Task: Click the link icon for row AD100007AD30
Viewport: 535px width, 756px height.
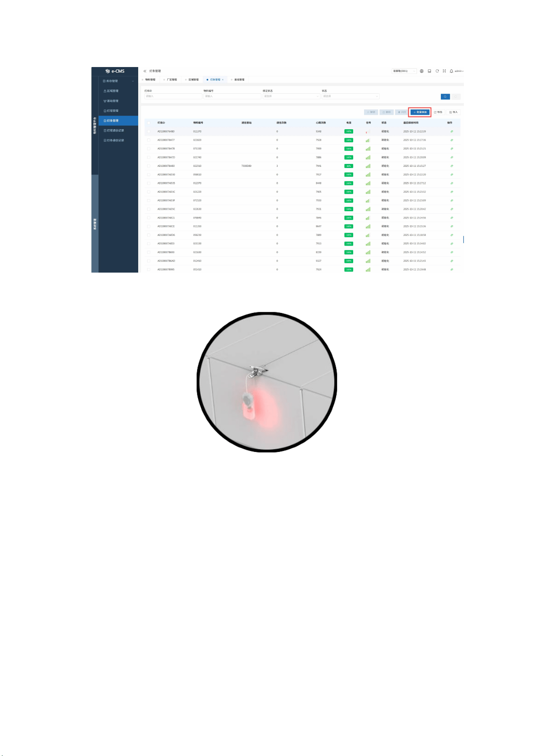Action: [451, 175]
